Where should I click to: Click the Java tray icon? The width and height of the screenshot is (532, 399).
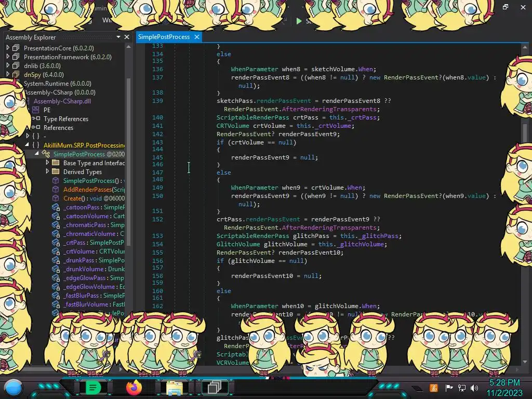click(434, 388)
